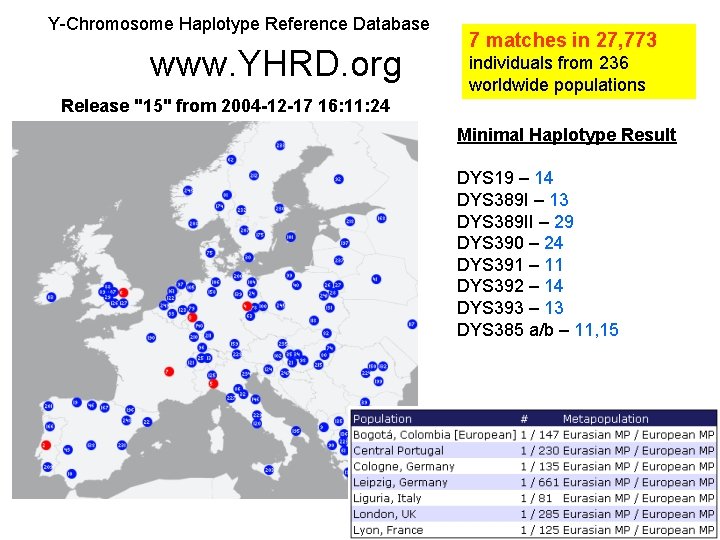
Task: Click the 'Minimal Haplotype Result' heading
Action: (567, 135)
